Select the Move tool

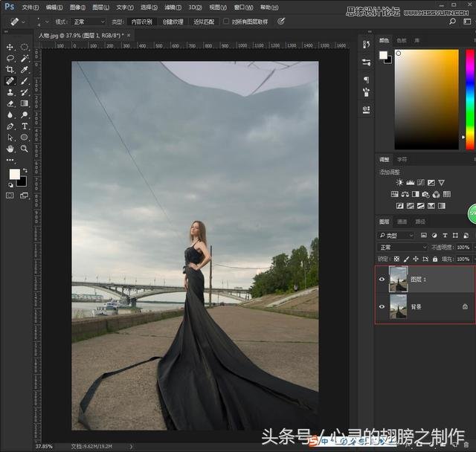(x=10, y=47)
